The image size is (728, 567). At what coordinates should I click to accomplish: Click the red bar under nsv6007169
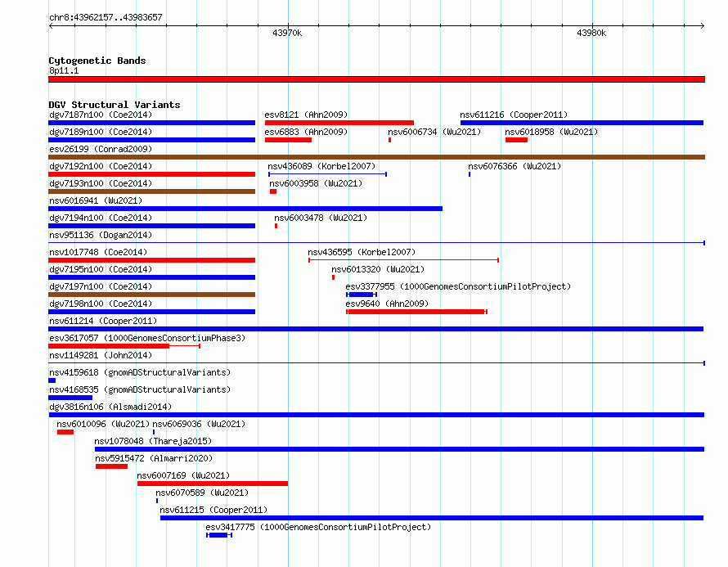pyautogui.click(x=213, y=484)
